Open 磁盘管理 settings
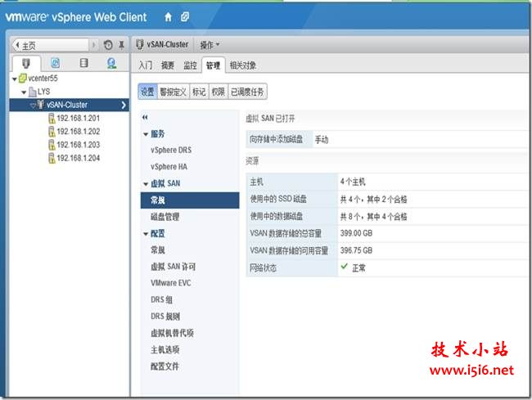Screen dimensions: 532x400 point(165,217)
